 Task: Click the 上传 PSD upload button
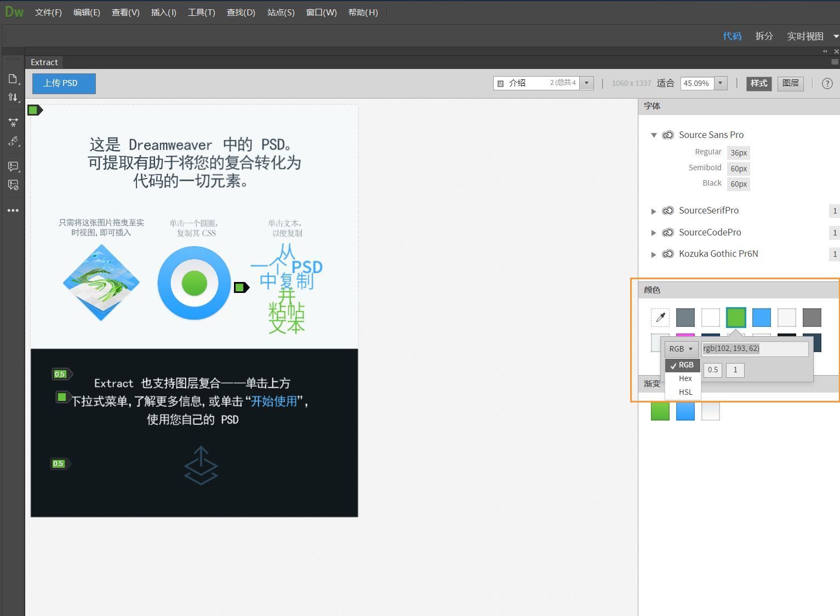[x=64, y=83]
